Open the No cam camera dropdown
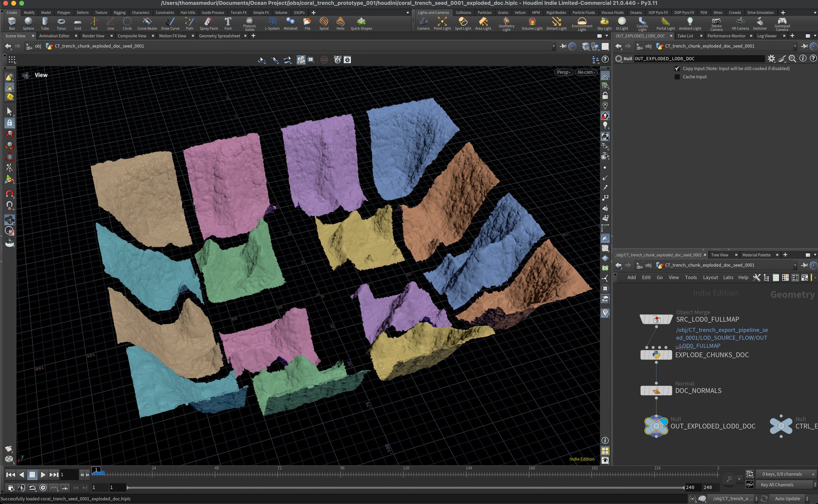The height and width of the screenshot is (504, 818). (586, 72)
